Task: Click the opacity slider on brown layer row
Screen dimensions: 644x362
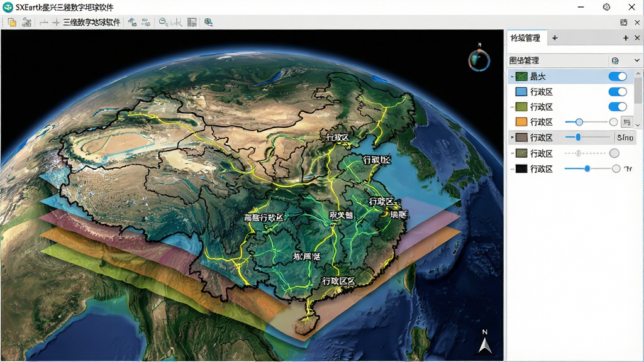Action: (587, 138)
